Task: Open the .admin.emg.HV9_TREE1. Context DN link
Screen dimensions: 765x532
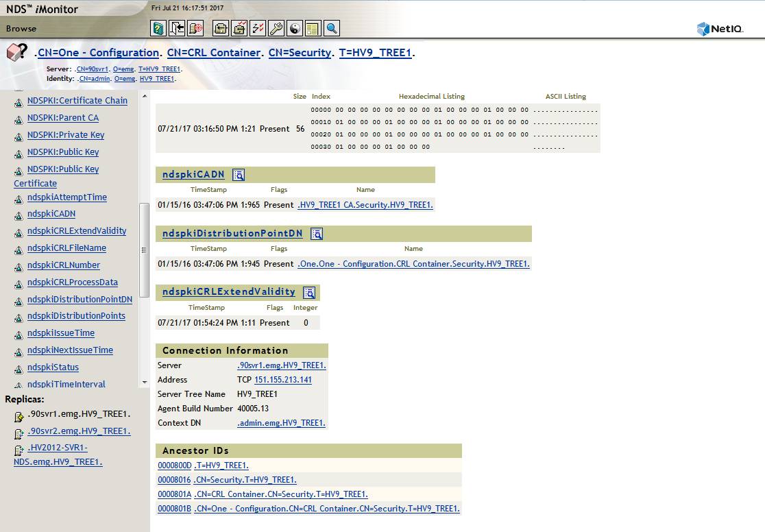Action: point(281,423)
